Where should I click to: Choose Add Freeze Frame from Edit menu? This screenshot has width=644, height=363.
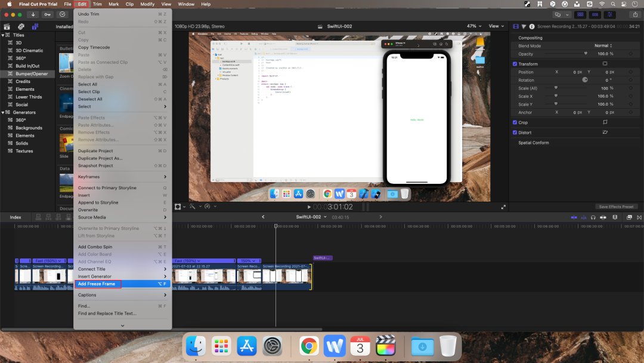tap(97, 284)
